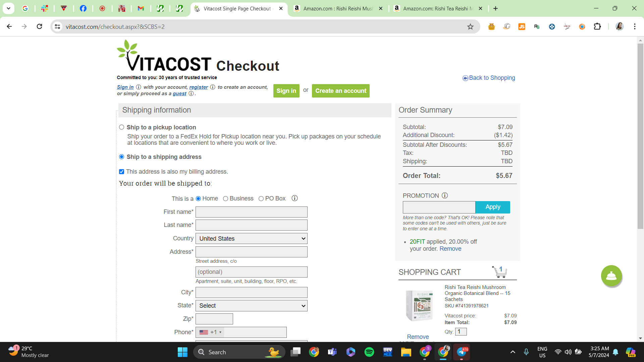Click the optional apartment field

click(252, 272)
